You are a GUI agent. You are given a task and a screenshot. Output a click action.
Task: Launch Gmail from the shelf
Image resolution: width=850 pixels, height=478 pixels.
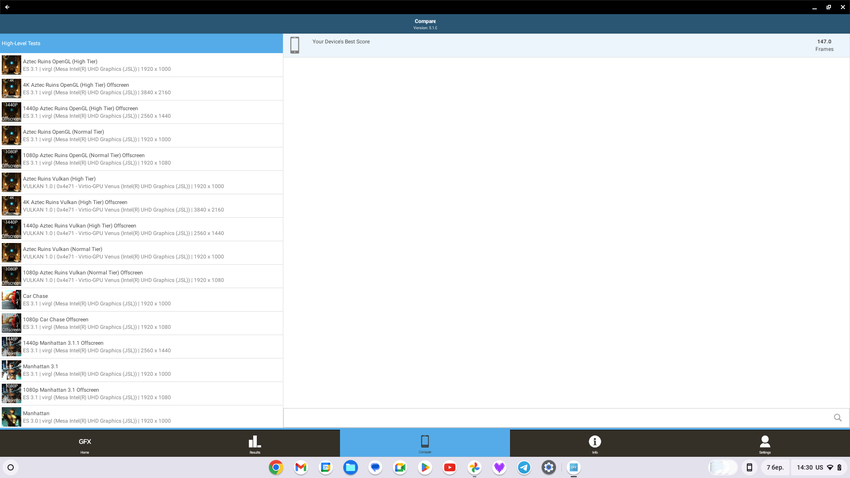[x=301, y=467]
